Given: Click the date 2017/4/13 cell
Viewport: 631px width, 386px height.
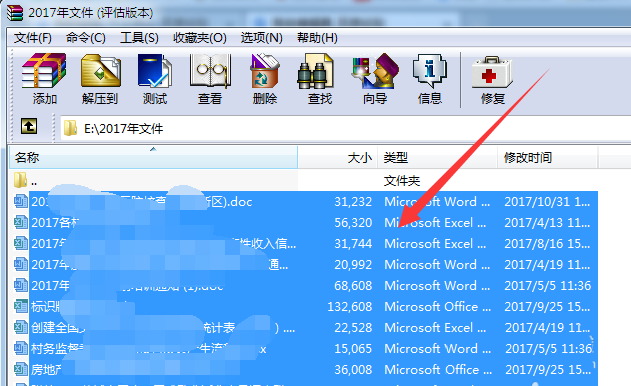Looking at the screenshot, I should pos(548,222).
